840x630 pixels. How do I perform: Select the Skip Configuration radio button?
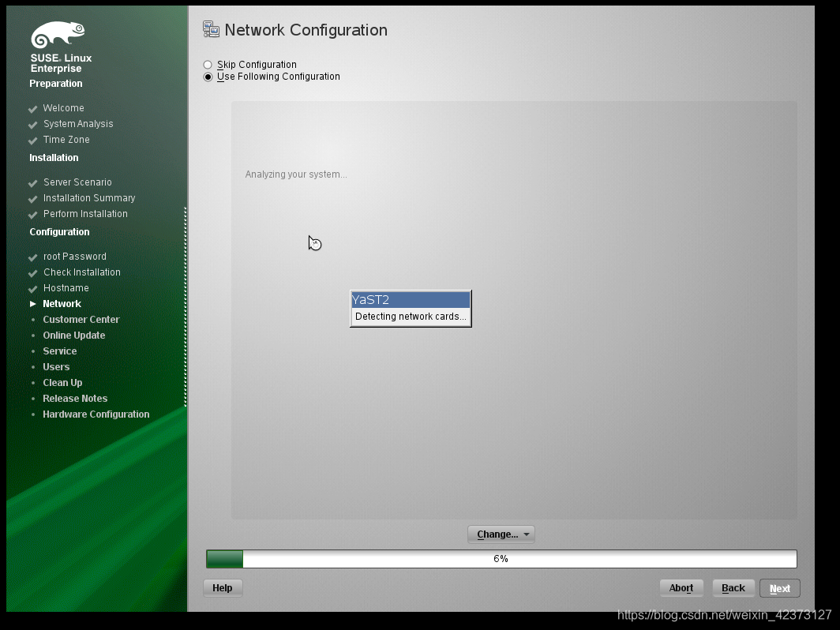point(208,65)
